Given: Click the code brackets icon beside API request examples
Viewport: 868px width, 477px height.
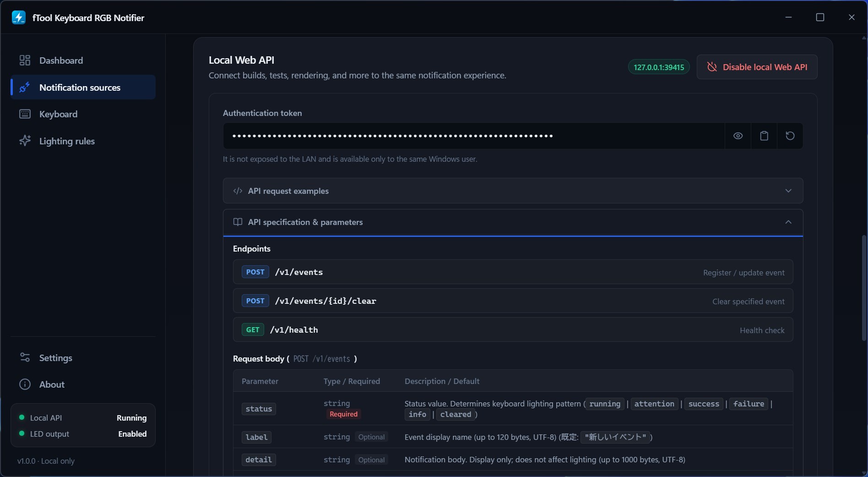Looking at the screenshot, I should point(238,191).
